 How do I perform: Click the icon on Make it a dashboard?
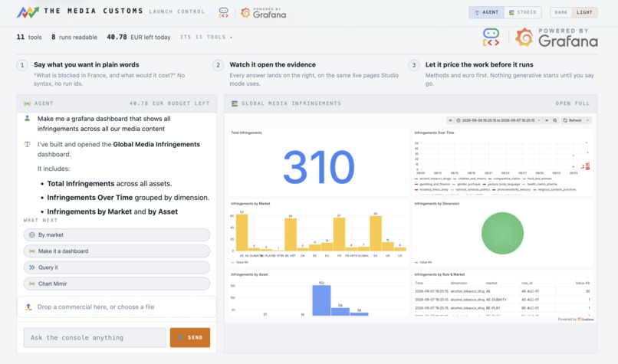pos(32,251)
